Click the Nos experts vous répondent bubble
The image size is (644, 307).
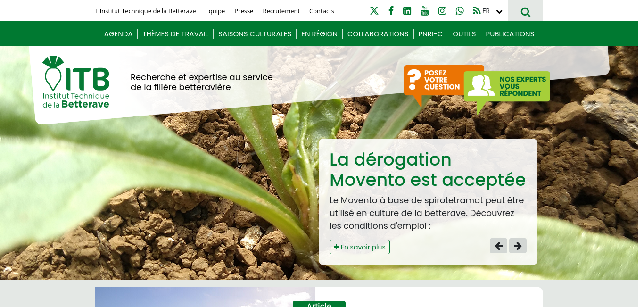(x=507, y=87)
